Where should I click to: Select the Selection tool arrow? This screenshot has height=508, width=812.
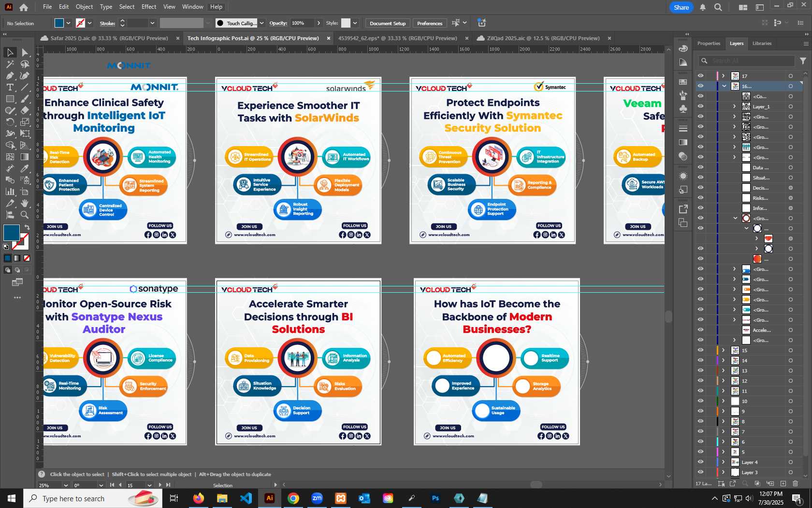pyautogui.click(x=10, y=52)
